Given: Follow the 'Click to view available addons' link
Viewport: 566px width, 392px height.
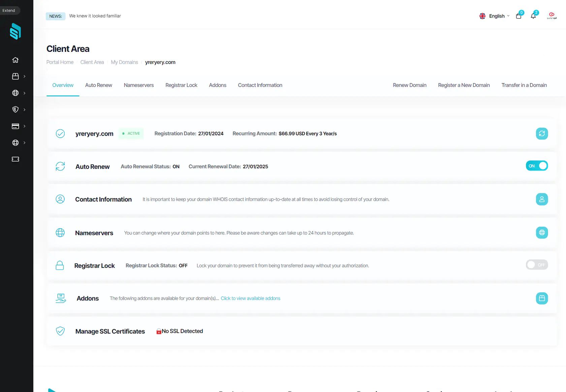Looking at the screenshot, I should pyautogui.click(x=251, y=298).
